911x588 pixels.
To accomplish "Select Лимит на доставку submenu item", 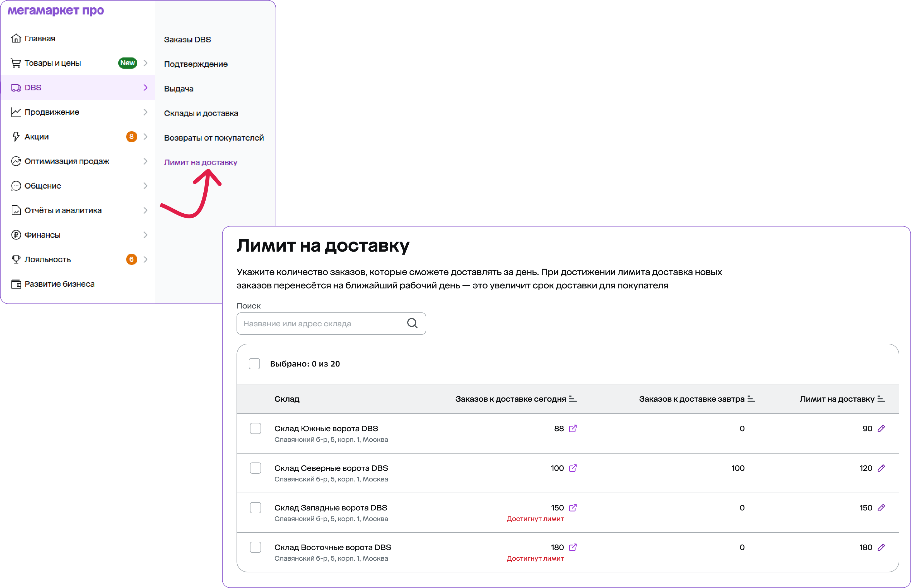I will pyautogui.click(x=201, y=162).
